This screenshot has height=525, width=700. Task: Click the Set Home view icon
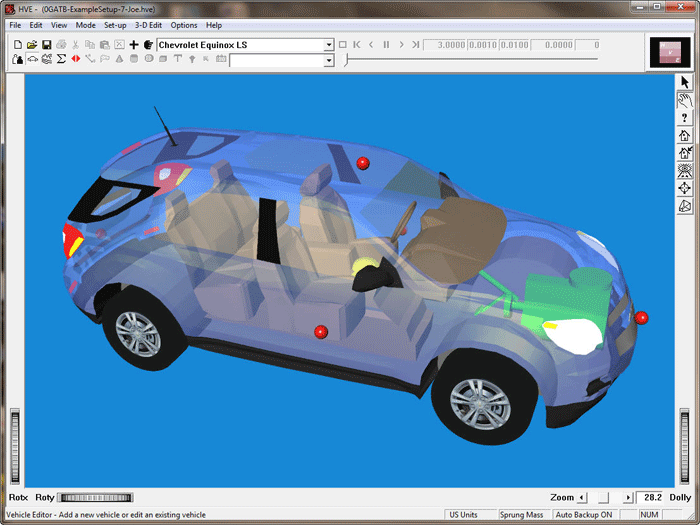click(685, 153)
